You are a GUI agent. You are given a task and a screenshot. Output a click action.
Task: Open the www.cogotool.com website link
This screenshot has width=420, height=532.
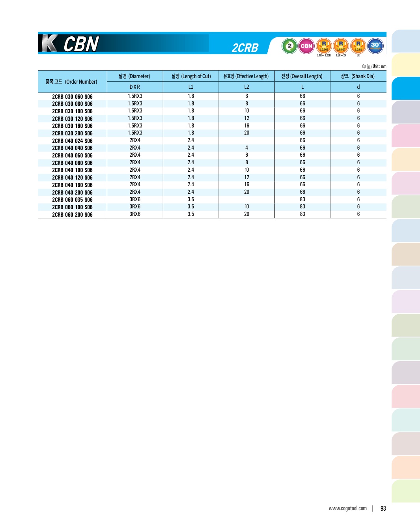347,508
